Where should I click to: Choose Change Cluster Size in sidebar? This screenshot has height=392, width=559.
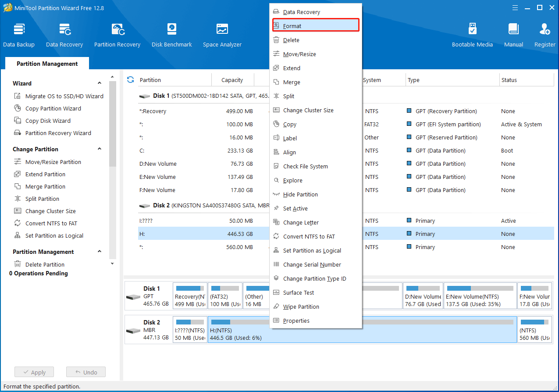pos(45,211)
